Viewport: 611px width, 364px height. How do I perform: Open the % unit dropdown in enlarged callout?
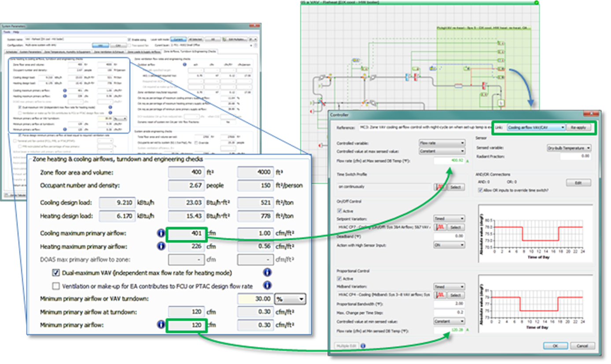pyautogui.click(x=290, y=299)
